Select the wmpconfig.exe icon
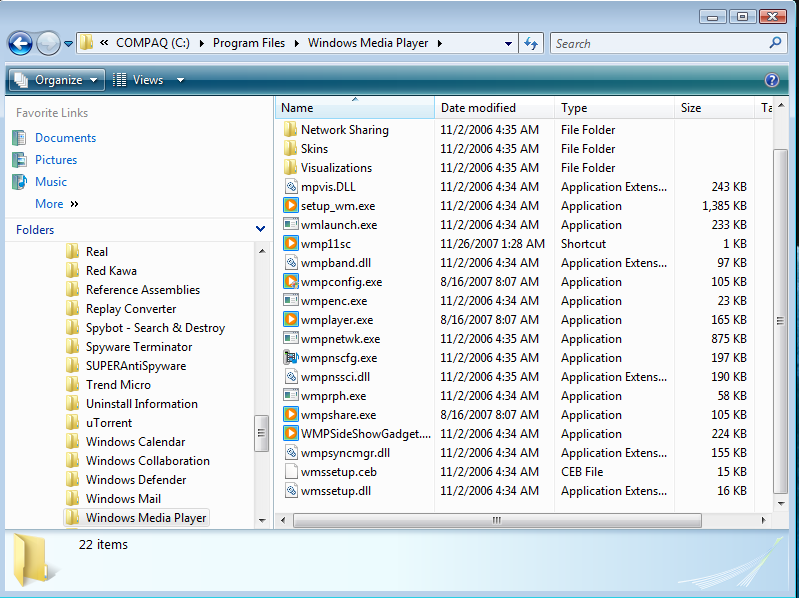 pos(290,281)
